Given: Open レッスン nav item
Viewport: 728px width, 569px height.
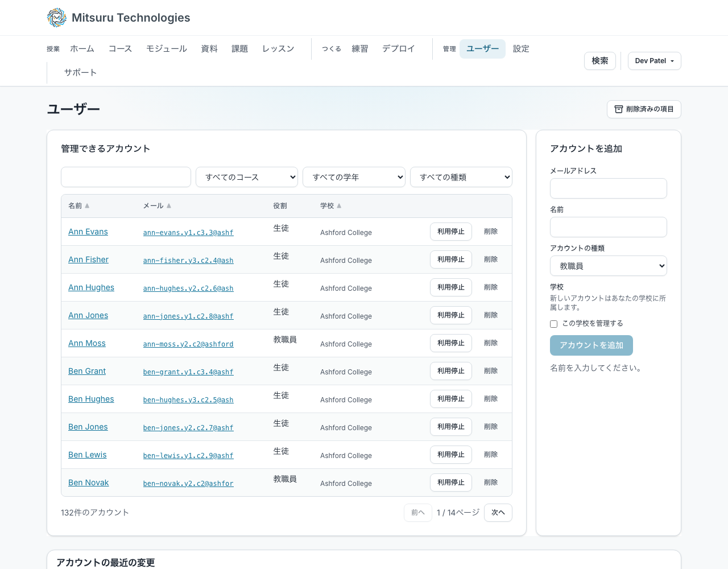Looking at the screenshot, I should coord(278,49).
